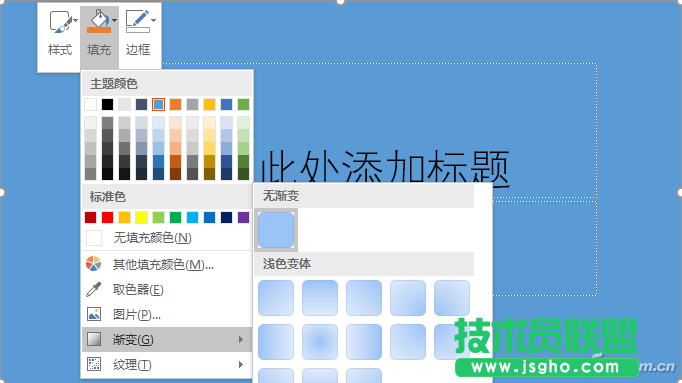This screenshot has width=682, height=383.
Task: Pick the light gray theme color swatch
Action: (124, 104)
